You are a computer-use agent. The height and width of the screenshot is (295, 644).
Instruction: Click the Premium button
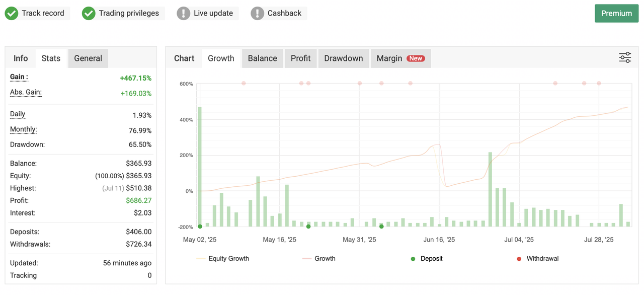coord(616,14)
